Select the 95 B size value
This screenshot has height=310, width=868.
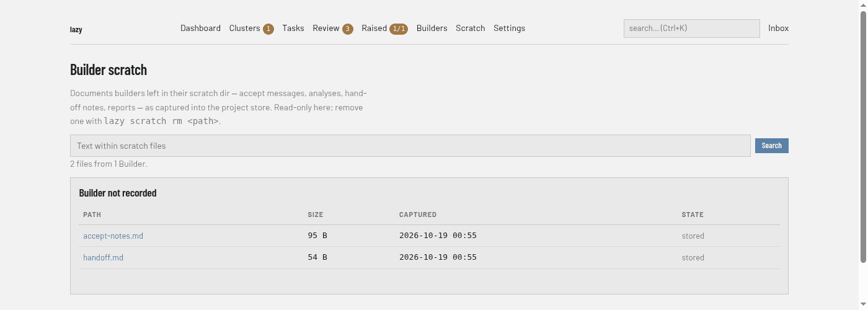pos(317,236)
